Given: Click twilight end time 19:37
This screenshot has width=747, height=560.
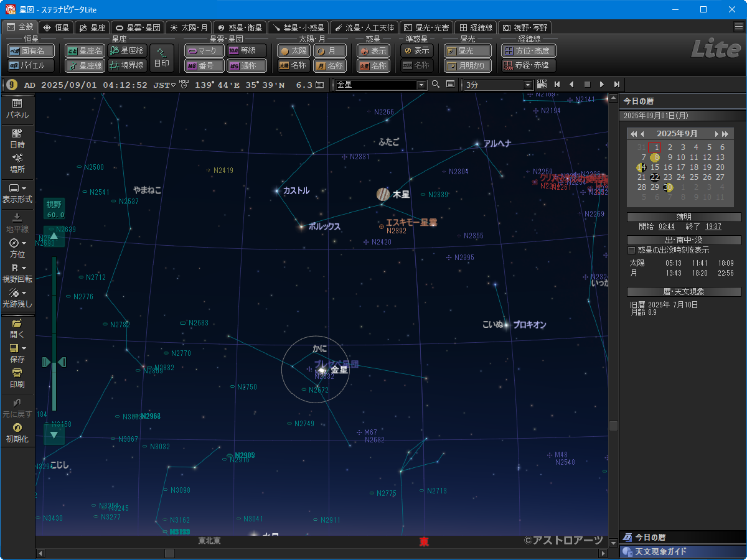Looking at the screenshot, I should click(713, 226).
